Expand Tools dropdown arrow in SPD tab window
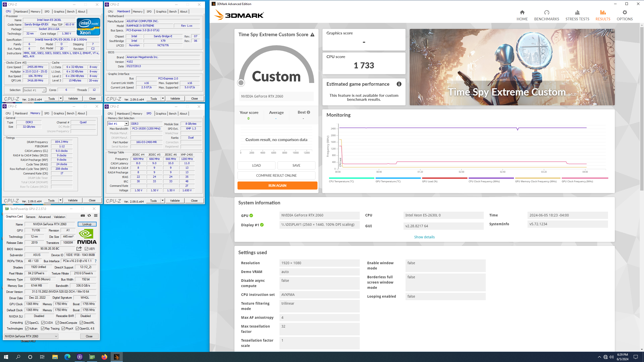The image size is (644, 362). tap(163, 201)
